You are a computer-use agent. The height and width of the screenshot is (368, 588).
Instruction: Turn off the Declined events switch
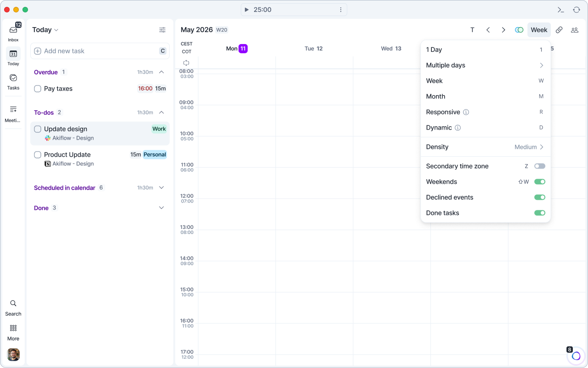pyautogui.click(x=540, y=198)
